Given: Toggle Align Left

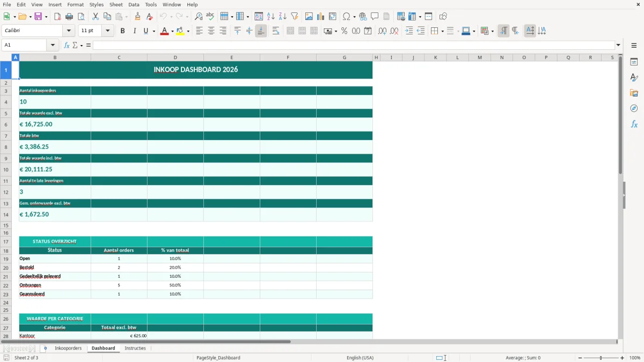Looking at the screenshot, I should [199, 31].
